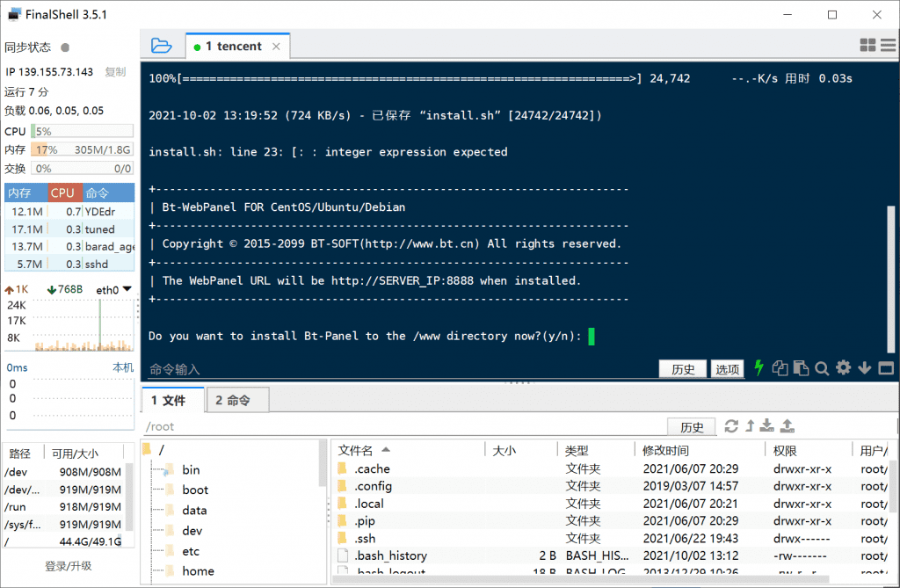
Task: Click the refresh icon in file panel
Action: 731,426
